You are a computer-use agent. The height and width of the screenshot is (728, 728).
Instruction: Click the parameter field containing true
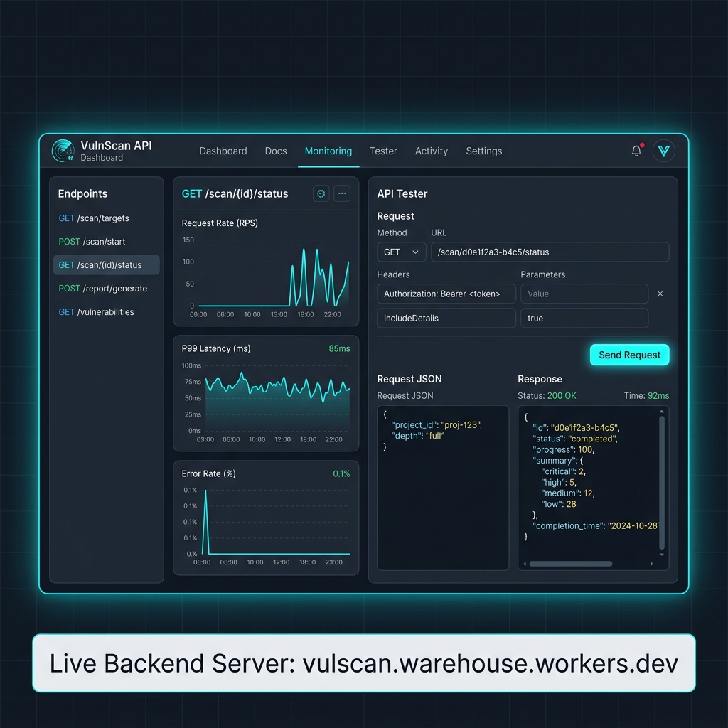tap(584, 318)
